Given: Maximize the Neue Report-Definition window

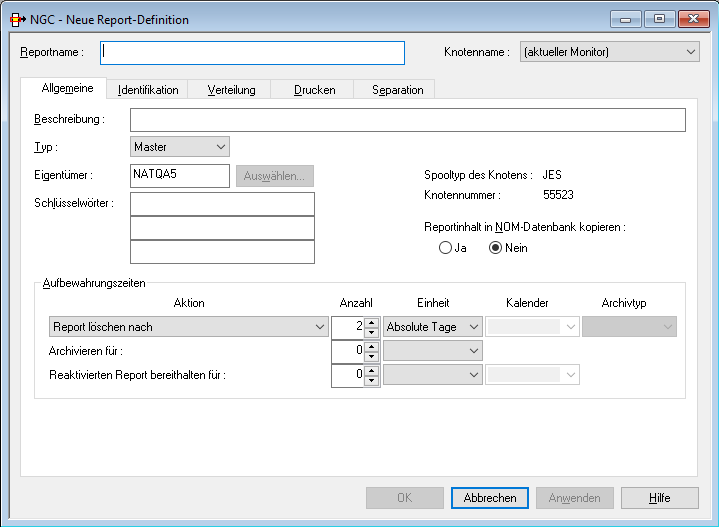Looking at the screenshot, I should 659,19.
